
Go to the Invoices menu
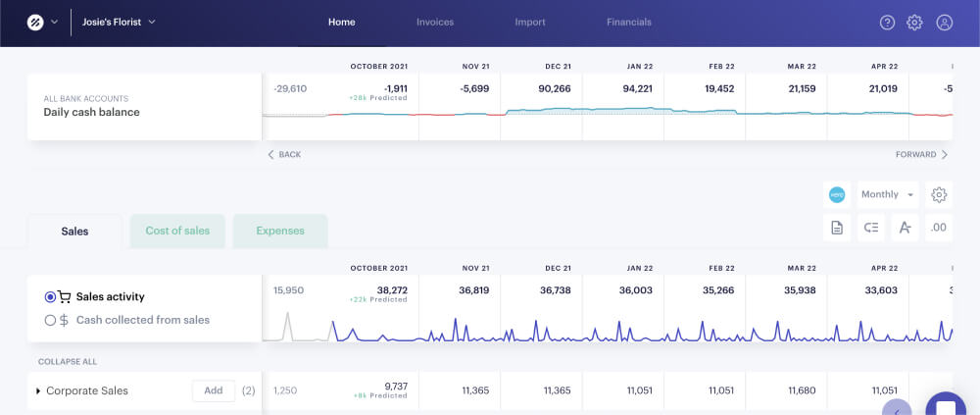pos(434,22)
